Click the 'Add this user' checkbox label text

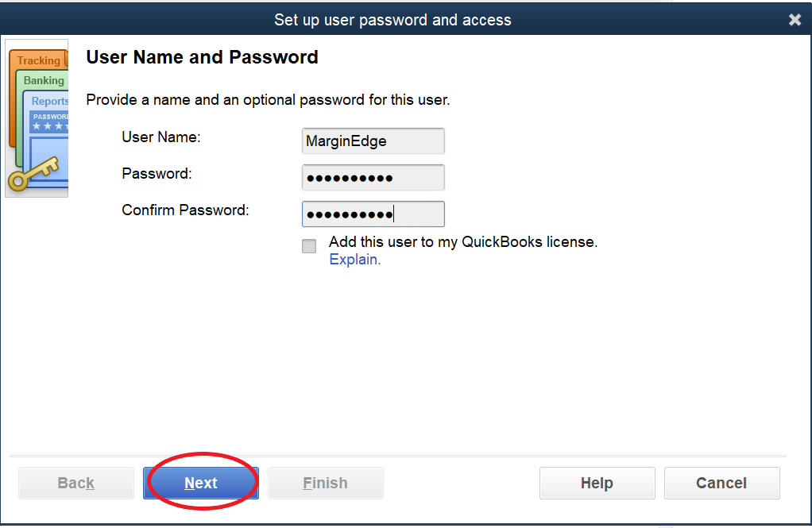[462, 241]
